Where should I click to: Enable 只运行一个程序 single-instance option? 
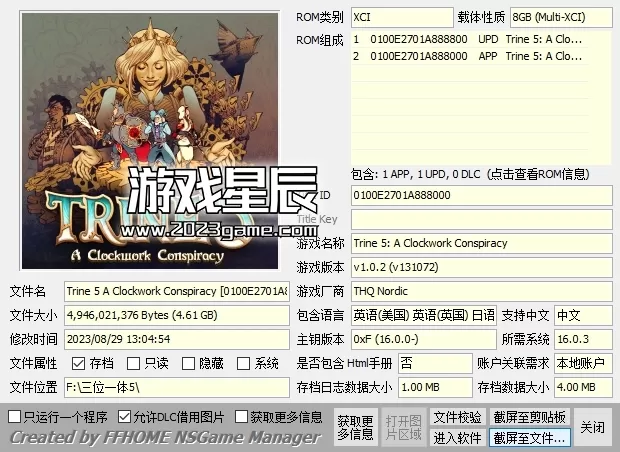point(14,416)
